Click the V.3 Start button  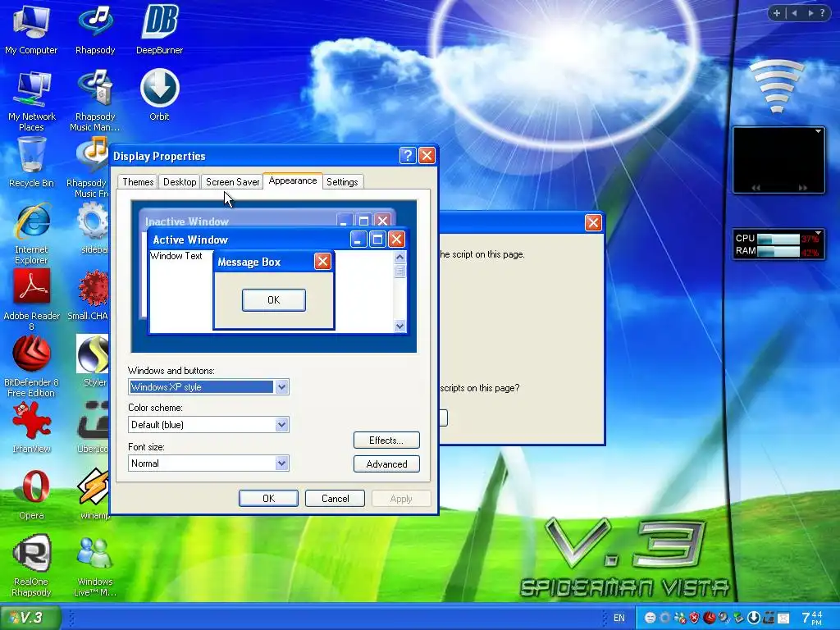tap(30, 617)
